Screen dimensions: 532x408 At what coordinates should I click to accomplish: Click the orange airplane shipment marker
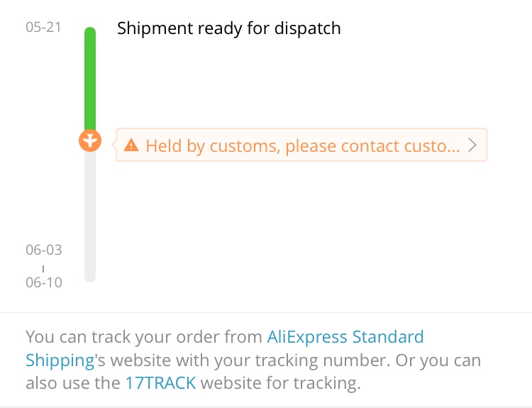[90, 140]
